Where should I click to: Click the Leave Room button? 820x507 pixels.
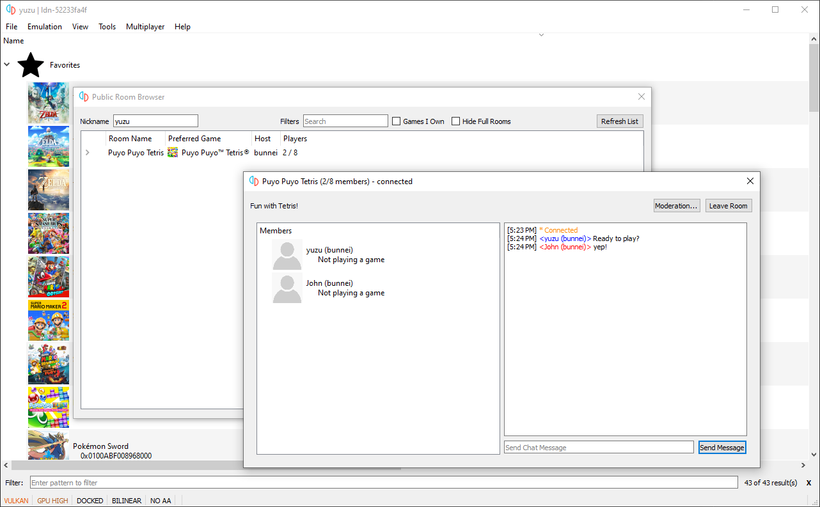pyautogui.click(x=728, y=206)
